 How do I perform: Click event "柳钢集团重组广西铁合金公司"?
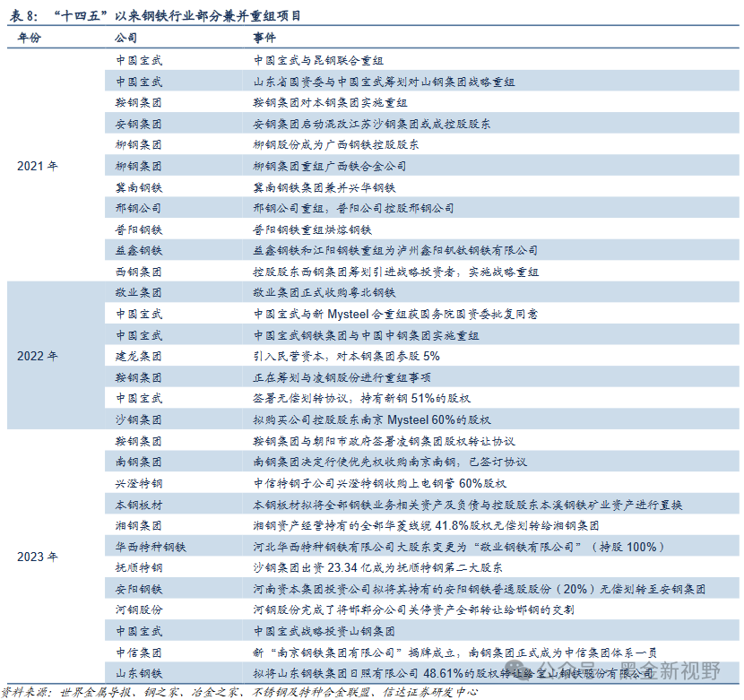click(330, 166)
